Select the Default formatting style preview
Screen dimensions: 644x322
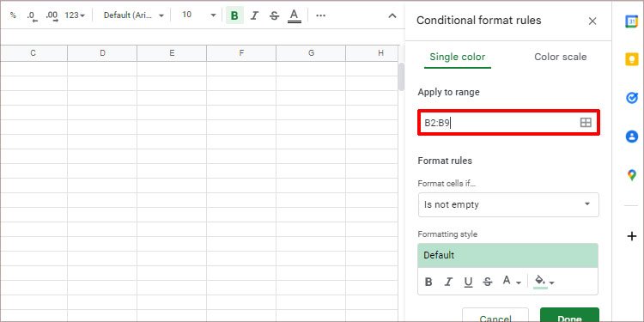click(507, 256)
